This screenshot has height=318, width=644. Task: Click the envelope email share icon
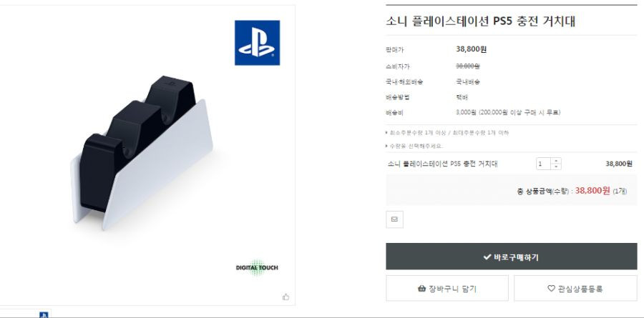tap(394, 219)
